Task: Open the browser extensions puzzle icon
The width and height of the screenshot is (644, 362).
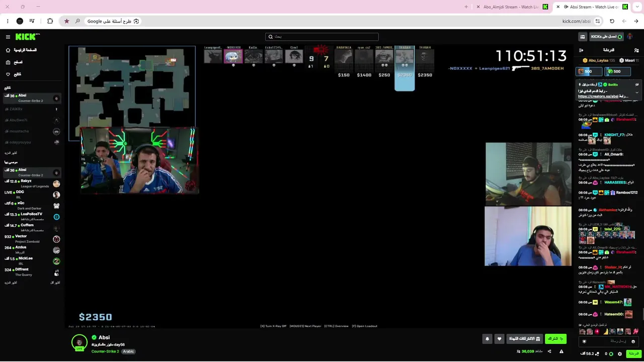Action: coord(50,21)
